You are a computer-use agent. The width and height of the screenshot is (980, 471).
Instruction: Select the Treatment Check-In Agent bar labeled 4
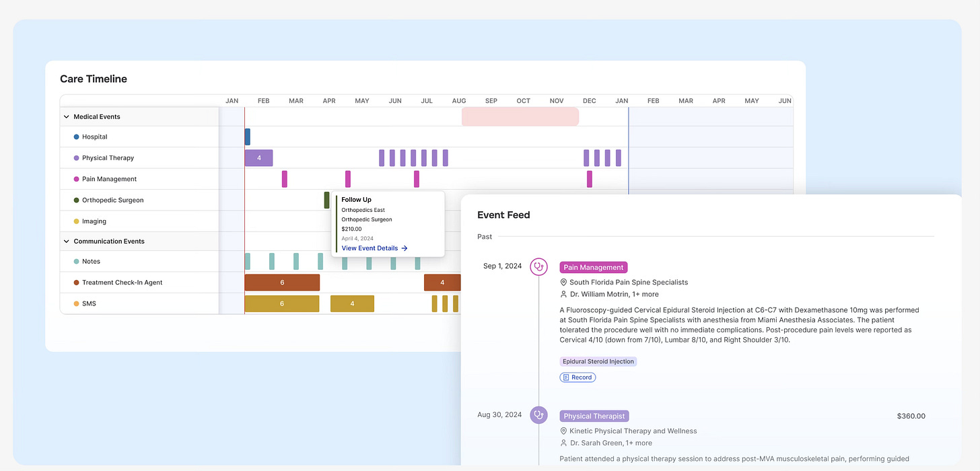click(442, 283)
